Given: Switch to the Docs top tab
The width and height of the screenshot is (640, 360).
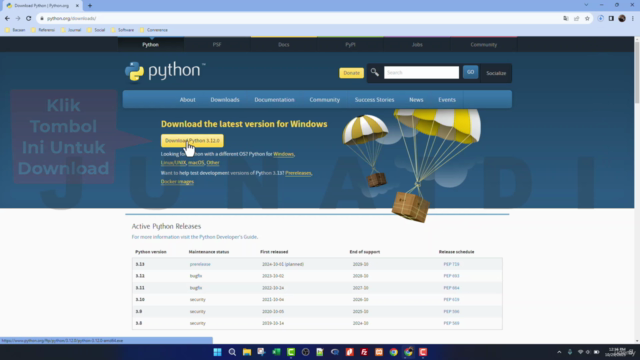Looking at the screenshot, I should (284, 44).
